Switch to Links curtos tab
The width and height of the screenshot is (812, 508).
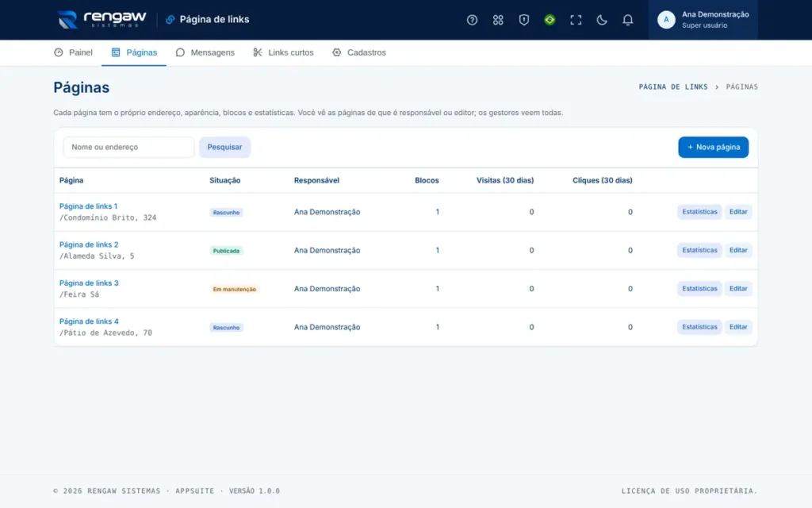point(283,52)
